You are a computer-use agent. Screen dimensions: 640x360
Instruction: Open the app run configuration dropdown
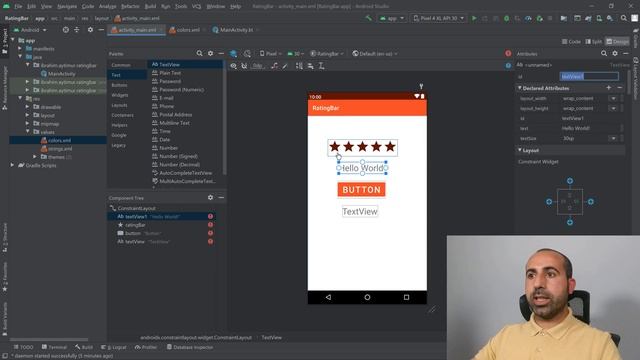click(392, 18)
